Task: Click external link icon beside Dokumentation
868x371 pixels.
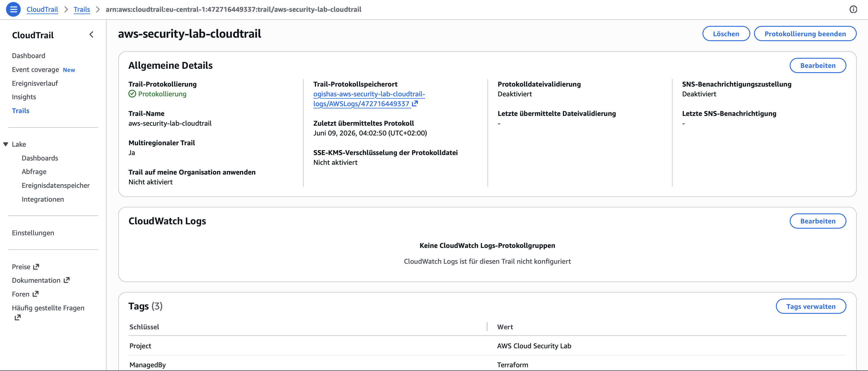Action: 67,280
